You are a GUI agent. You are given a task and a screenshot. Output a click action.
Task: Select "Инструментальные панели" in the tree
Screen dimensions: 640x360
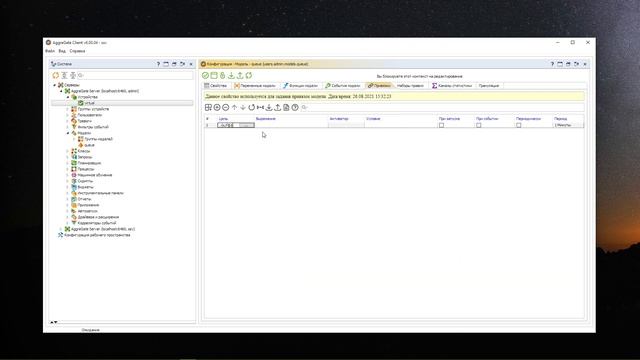(100, 193)
